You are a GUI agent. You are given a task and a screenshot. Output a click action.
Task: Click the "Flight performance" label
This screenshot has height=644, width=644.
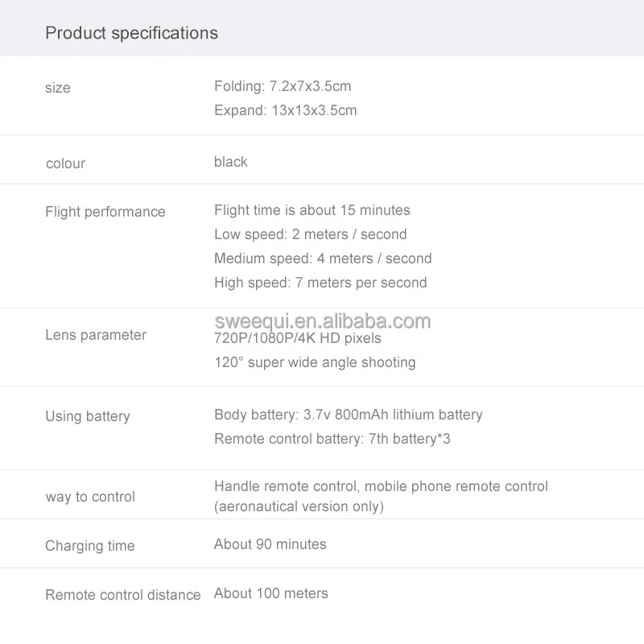(x=105, y=212)
